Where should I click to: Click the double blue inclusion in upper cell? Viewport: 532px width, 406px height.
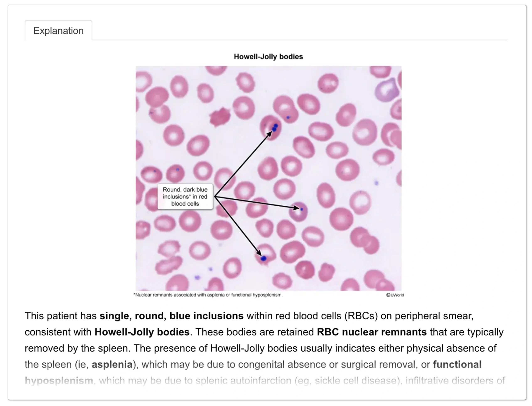pos(275,127)
